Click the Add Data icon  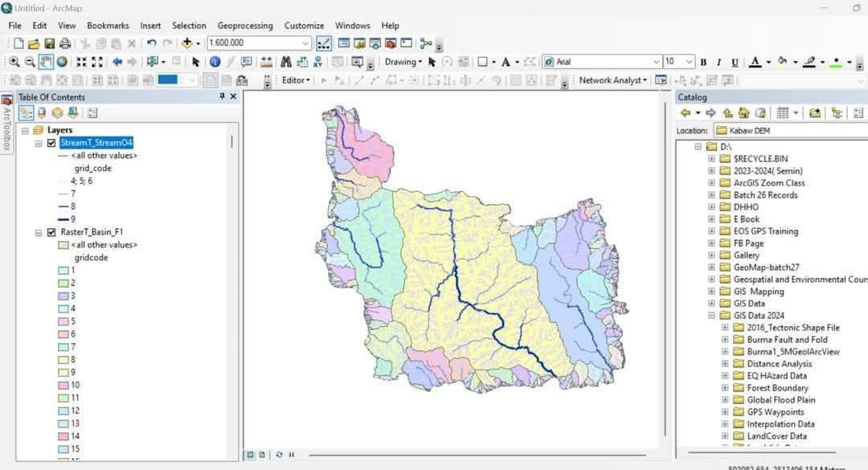click(x=186, y=43)
